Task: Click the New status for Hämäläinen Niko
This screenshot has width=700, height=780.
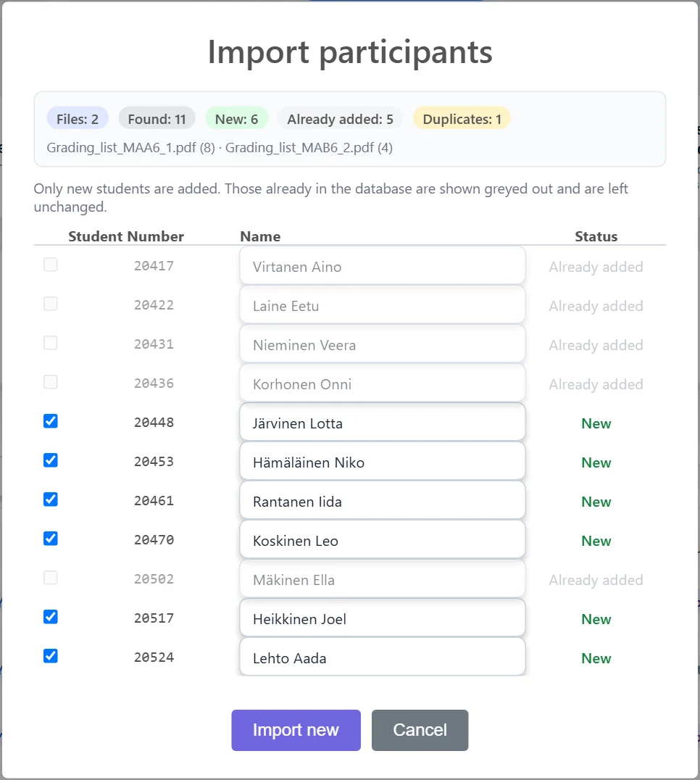Action: click(x=596, y=462)
